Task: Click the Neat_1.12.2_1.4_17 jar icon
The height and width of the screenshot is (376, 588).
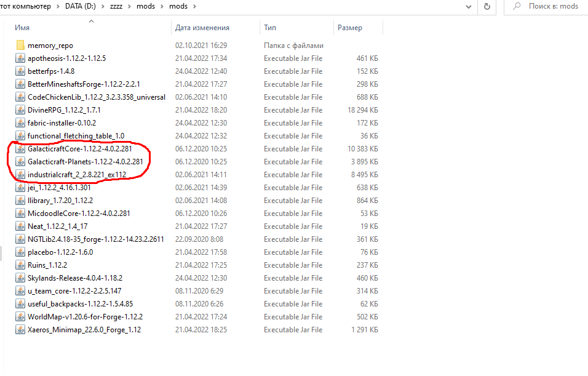Action: [x=20, y=226]
